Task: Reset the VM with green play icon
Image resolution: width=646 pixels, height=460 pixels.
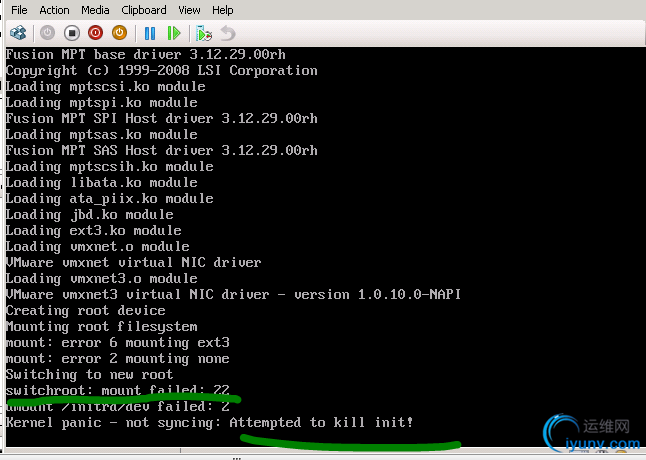Action: [x=174, y=33]
